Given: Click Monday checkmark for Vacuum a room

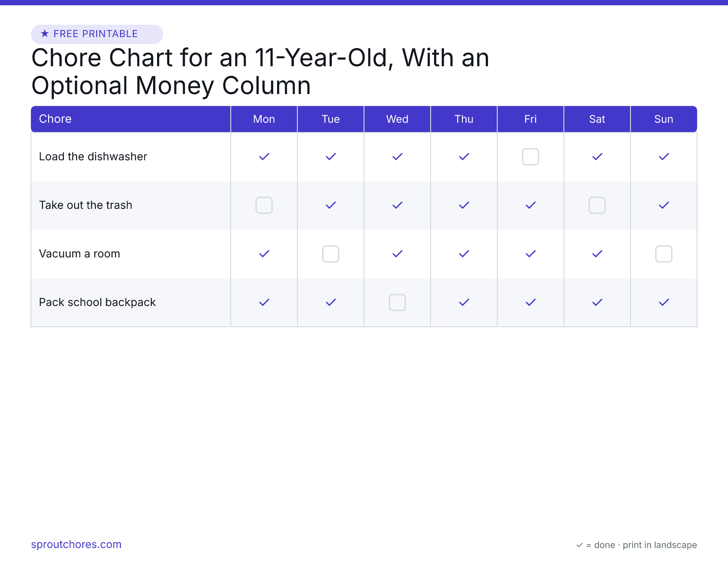Looking at the screenshot, I should pos(264,254).
